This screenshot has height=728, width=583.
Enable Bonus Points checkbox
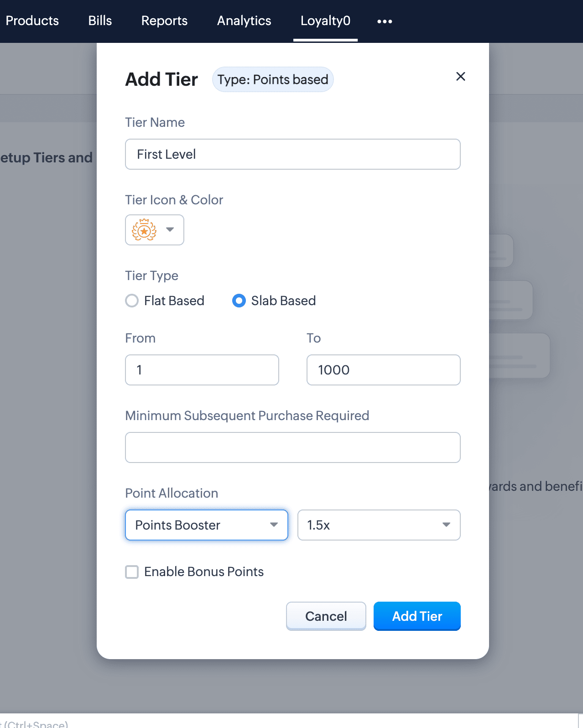point(132,572)
